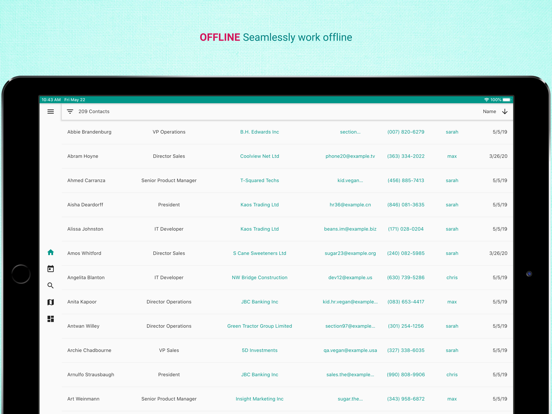Open user chris in Angelita Blanton row
552x414 pixels.
[x=452, y=278]
